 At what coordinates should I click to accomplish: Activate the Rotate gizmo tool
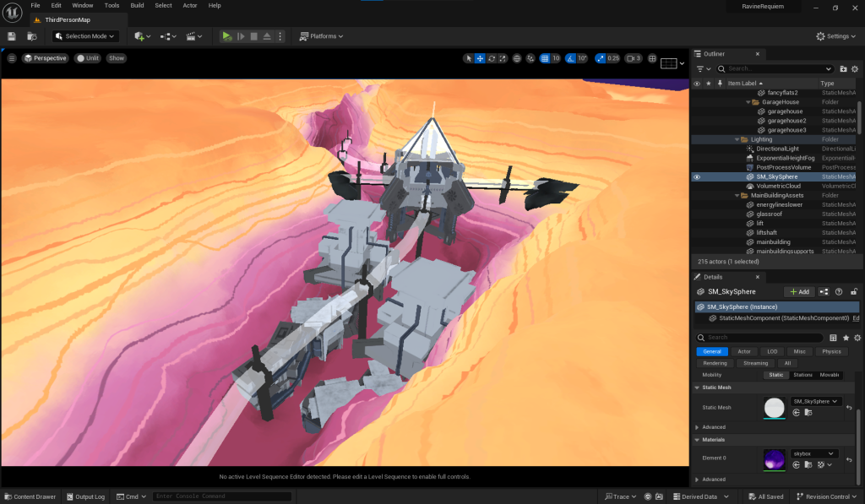pyautogui.click(x=492, y=58)
